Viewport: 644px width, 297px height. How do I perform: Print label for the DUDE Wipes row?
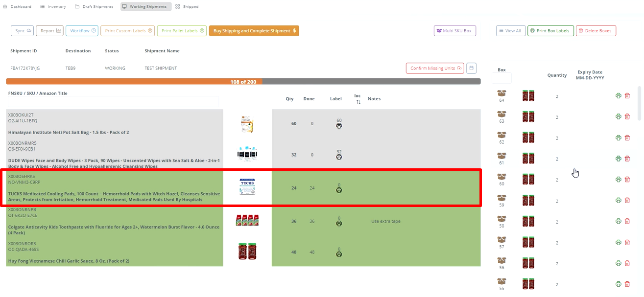click(339, 157)
